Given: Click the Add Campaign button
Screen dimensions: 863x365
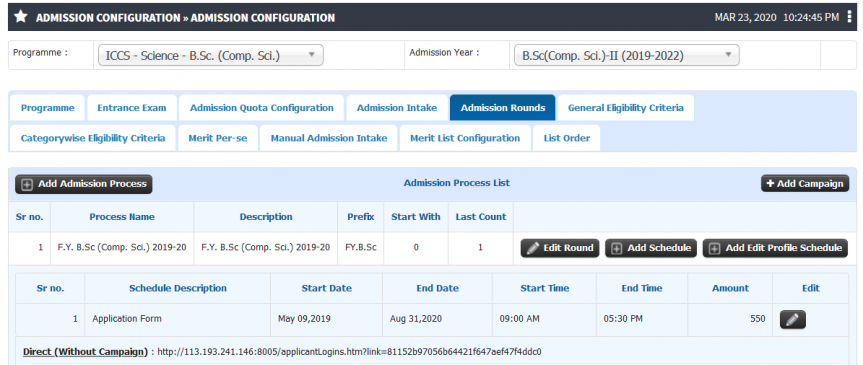Looking at the screenshot, I should tap(805, 184).
